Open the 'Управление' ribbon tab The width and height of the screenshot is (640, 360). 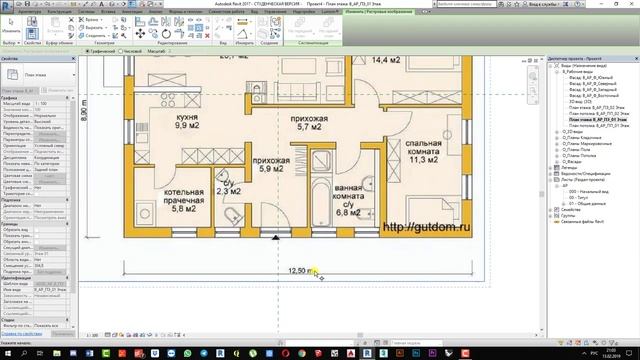coord(275,12)
